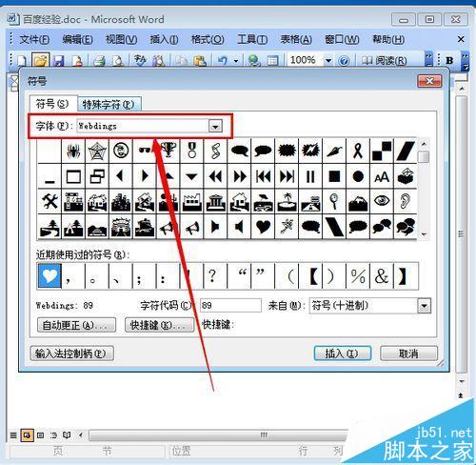476x465 pixels.
Task: Switch to the 特殊字符(P) tab
Action: point(109,104)
